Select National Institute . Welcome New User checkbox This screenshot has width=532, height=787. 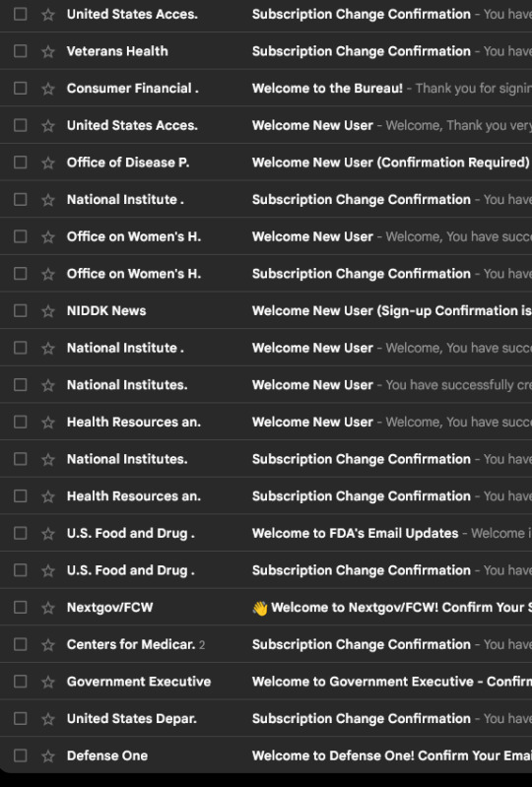[20, 348]
